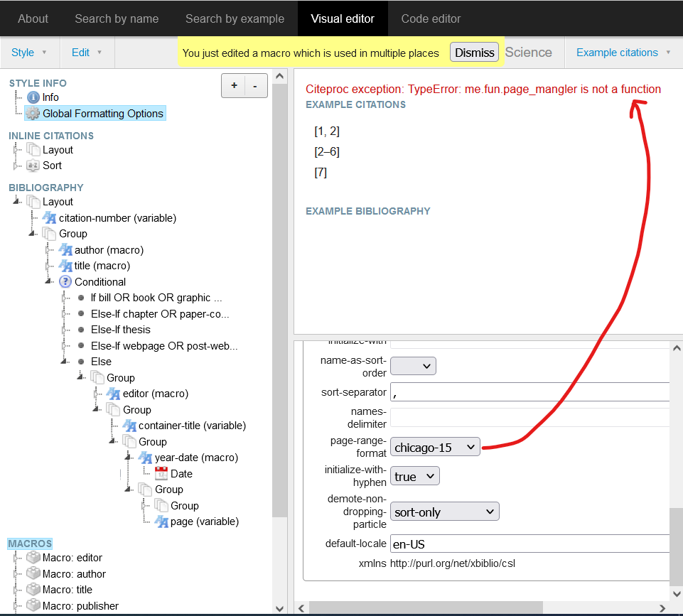Switch to the Code editor tab

(x=430, y=18)
